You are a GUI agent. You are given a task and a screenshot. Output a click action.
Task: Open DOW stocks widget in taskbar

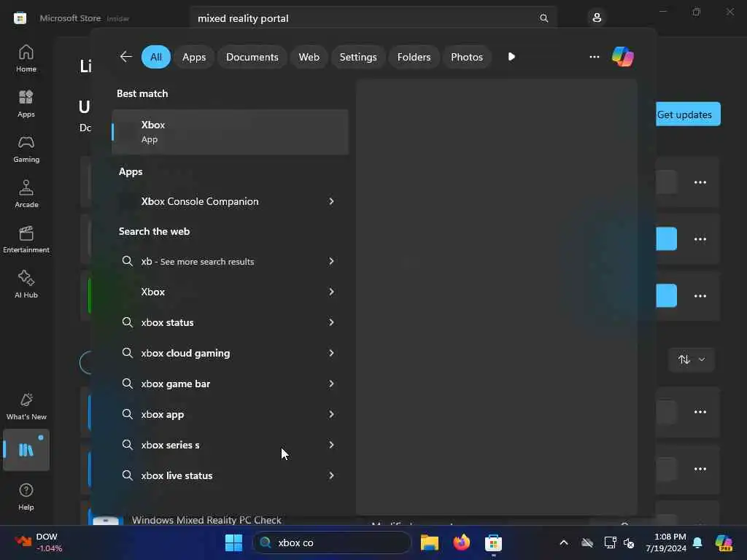[x=38, y=542]
